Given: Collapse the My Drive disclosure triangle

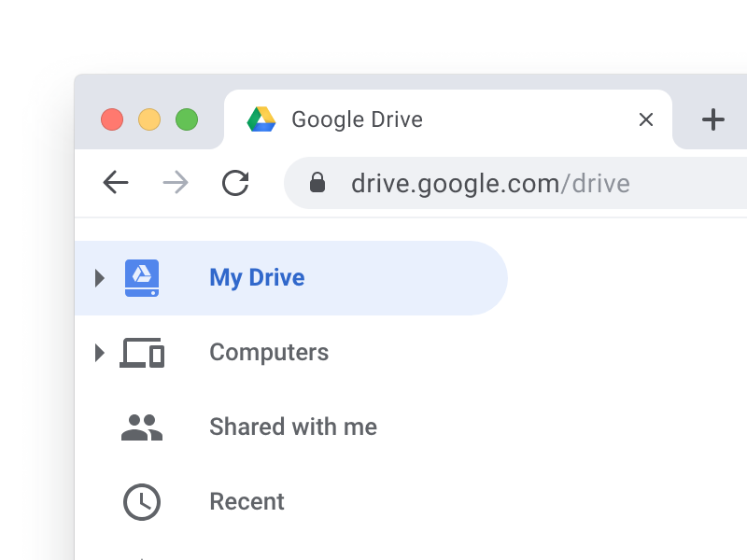Looking at the screenshot, I should 98,277.
